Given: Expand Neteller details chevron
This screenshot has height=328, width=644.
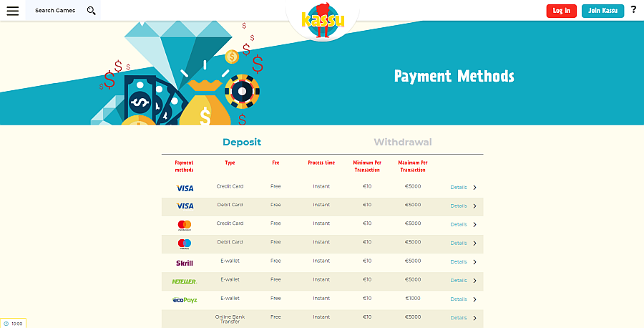Looking at the screenshot, I should click(x=475, y=281).
